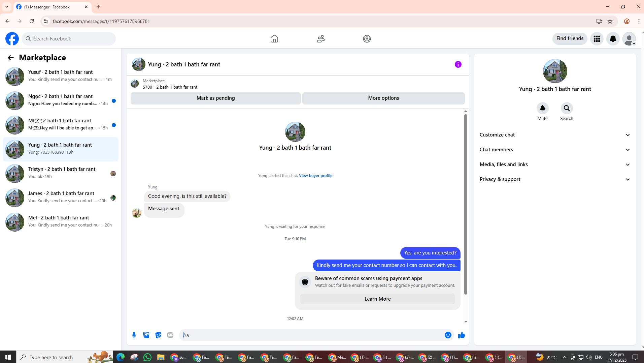The width and height of the screenshot is (644, 363).
Task: Open File Explorer from the taskbar
Action: (161, 357)
